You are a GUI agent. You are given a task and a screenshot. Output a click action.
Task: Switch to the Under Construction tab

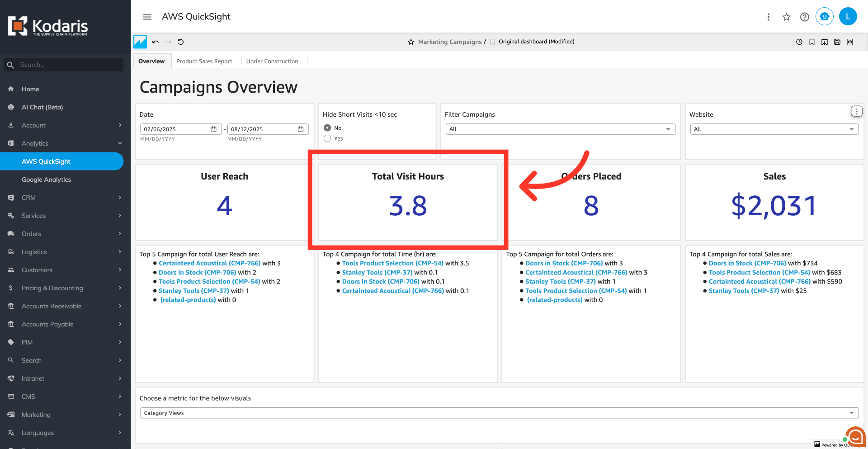[x=272, y=61]
